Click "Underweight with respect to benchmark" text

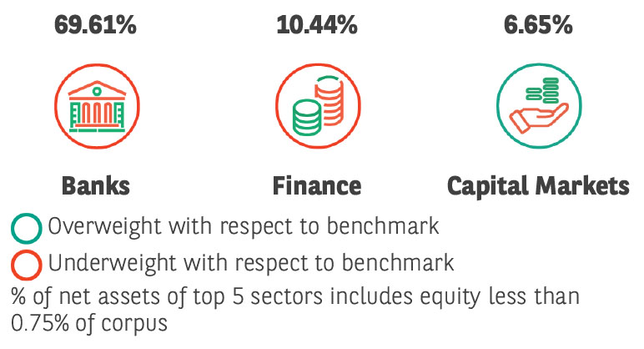click(x=251, y=265)
